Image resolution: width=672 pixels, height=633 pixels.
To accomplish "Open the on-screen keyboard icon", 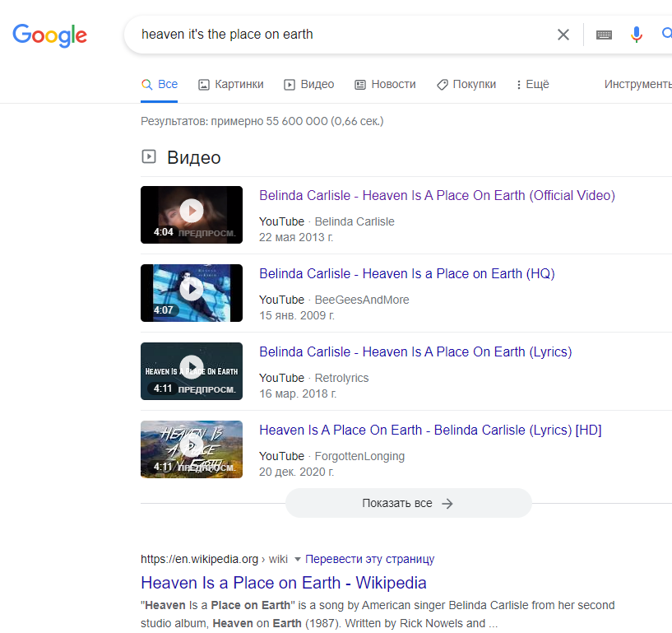I will click(x=604, y=35).
